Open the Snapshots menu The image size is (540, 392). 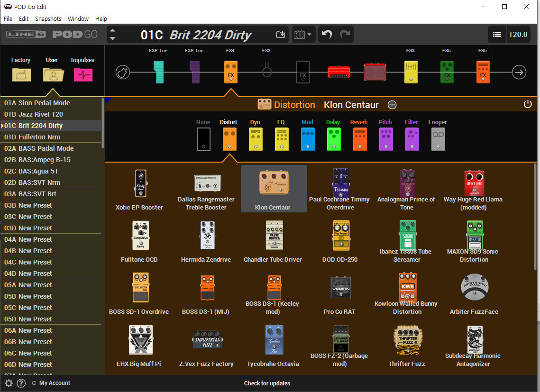point(48,18)
